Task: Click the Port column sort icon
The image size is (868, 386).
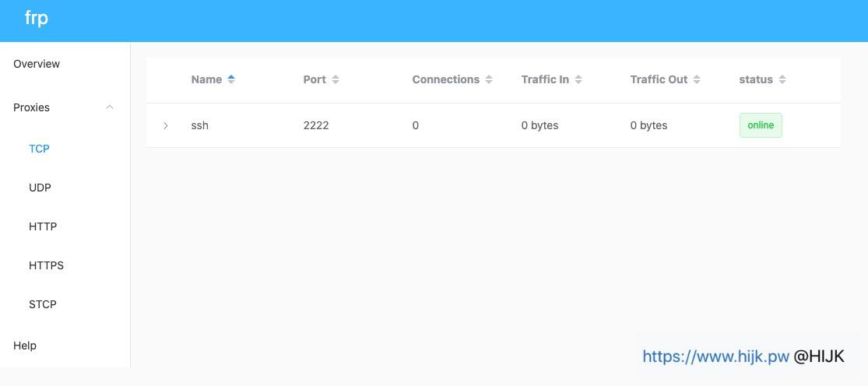Action: [336, 79]
